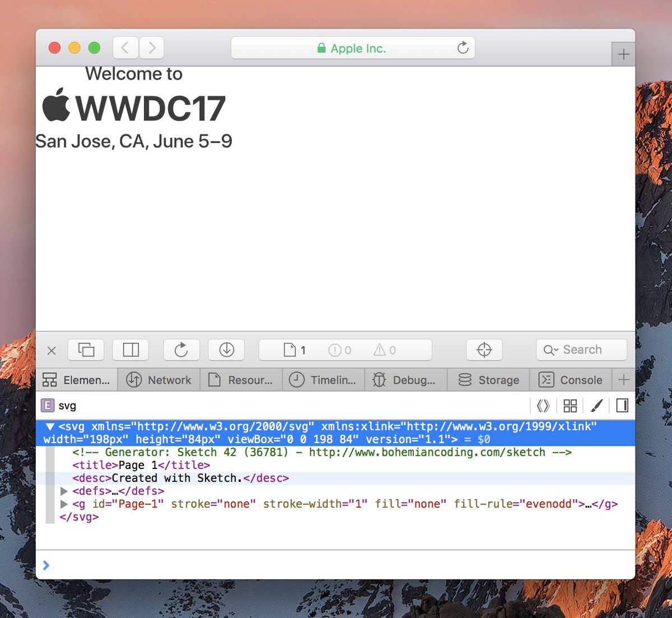Click the svg element breadcrumb
Screen dimensions: 672x618
tap(59, 406)
